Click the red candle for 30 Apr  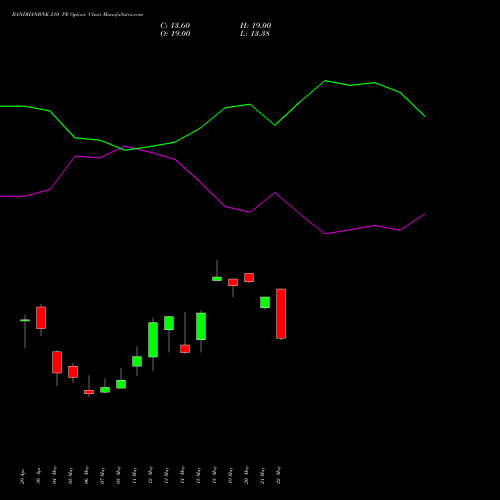coord(41,318)
